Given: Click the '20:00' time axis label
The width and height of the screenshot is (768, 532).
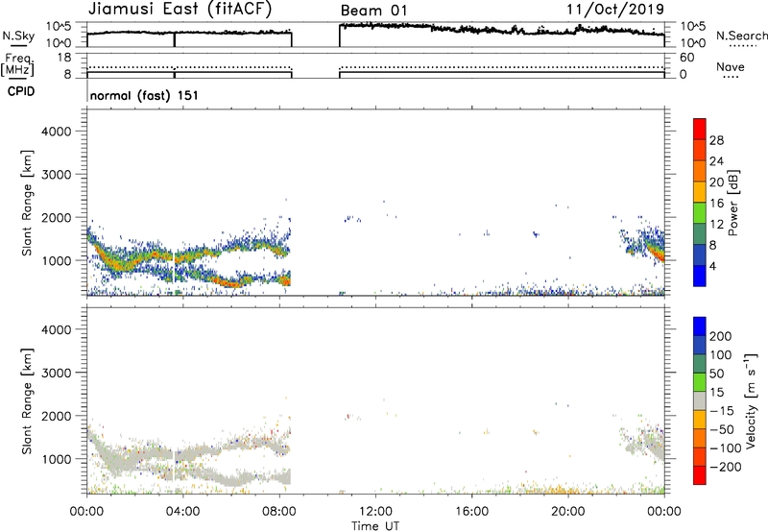Looking at the screenshot, I should (x=568, y=512).
